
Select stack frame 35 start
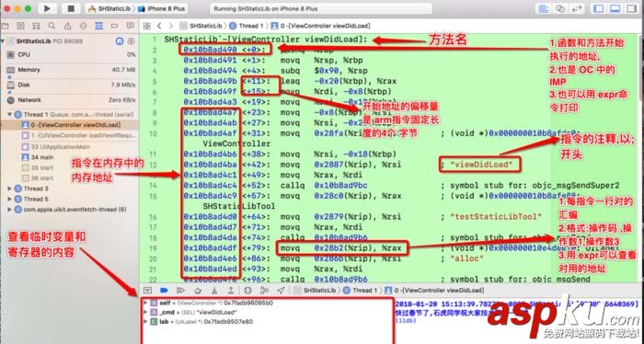pyautogui.click(x=38, y=167)
